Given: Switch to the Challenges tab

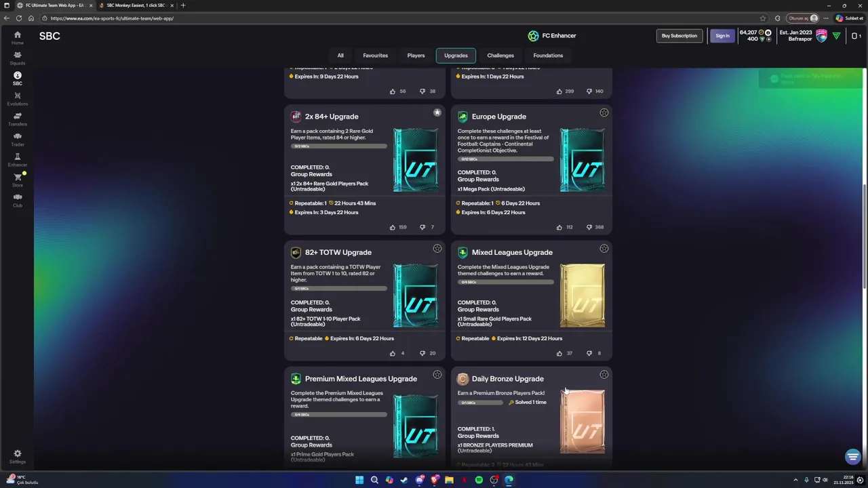Looking at the screenshot, I should [500, 56].
